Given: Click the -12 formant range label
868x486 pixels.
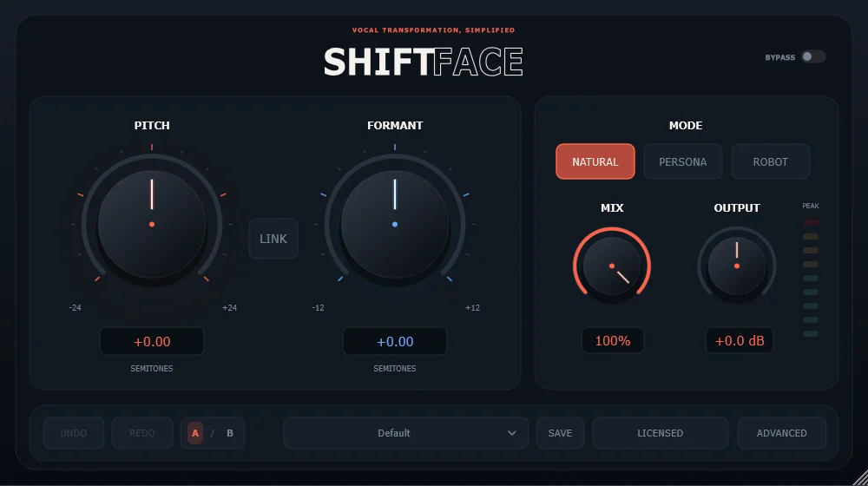Looking at the screenshot, I should tap(318, 308).
